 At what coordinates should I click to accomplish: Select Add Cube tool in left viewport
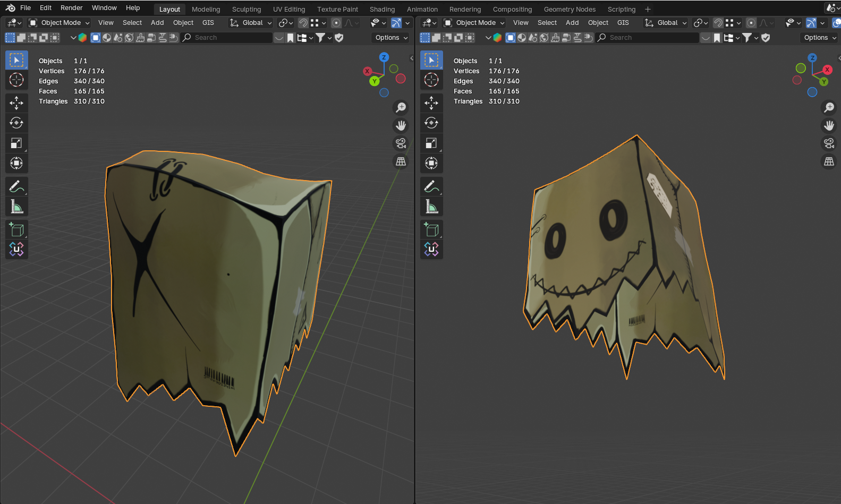click(x=16, y=229)
